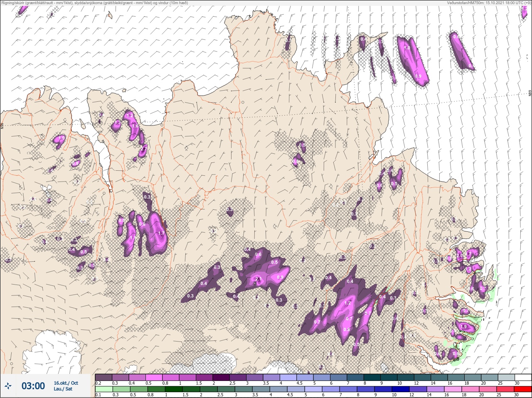Click the red 30 swatch in the lower legend row

tap(523, 389)
